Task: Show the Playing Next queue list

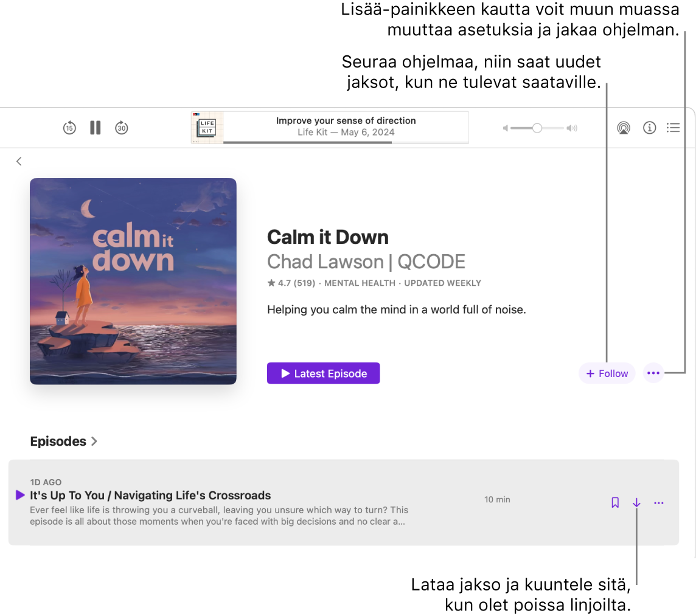Action: 673,128
